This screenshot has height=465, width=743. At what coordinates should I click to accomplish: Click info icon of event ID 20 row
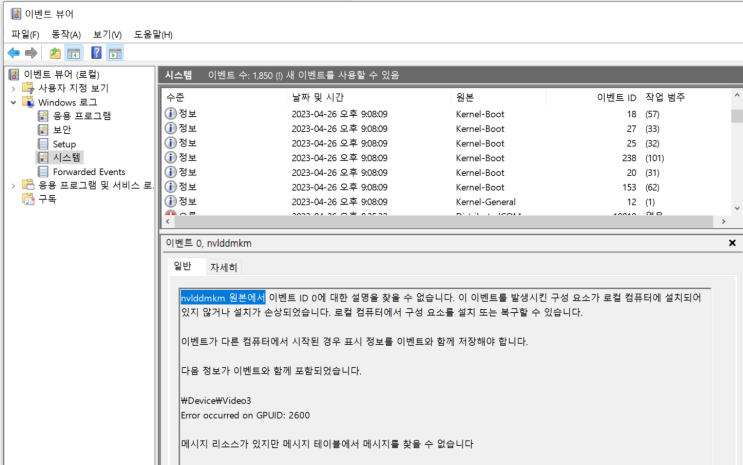[170, 173]
